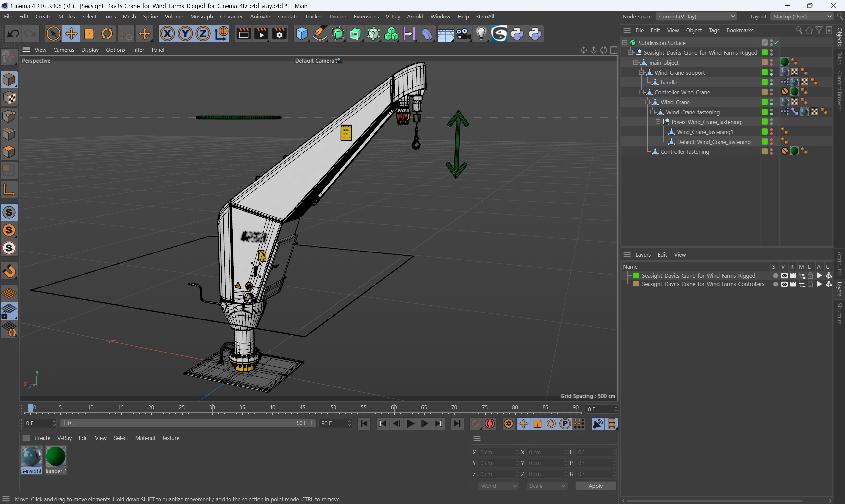Toggle Z axis lock
The image size is (845, 504).
(203, 34)
